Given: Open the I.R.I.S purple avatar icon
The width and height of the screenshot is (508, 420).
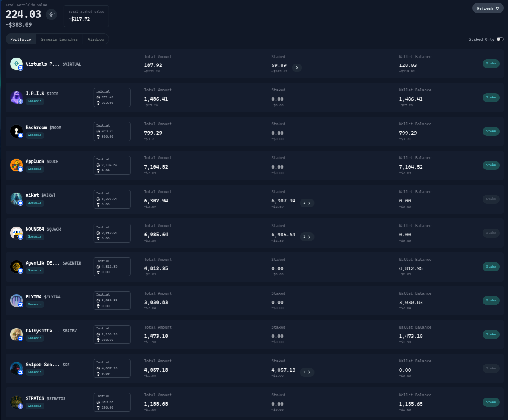Looking at the screenshot, I should (x=17, y=97).
